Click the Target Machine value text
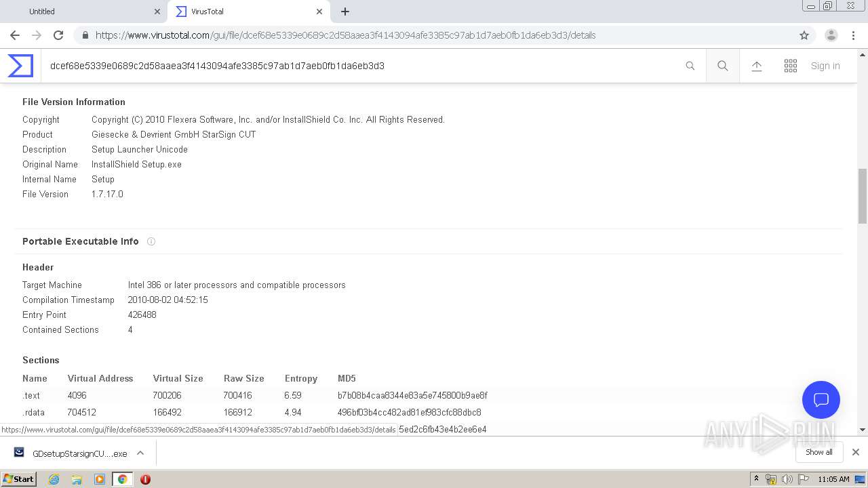Viewport: 868px width, 488px height. point(237,285)
